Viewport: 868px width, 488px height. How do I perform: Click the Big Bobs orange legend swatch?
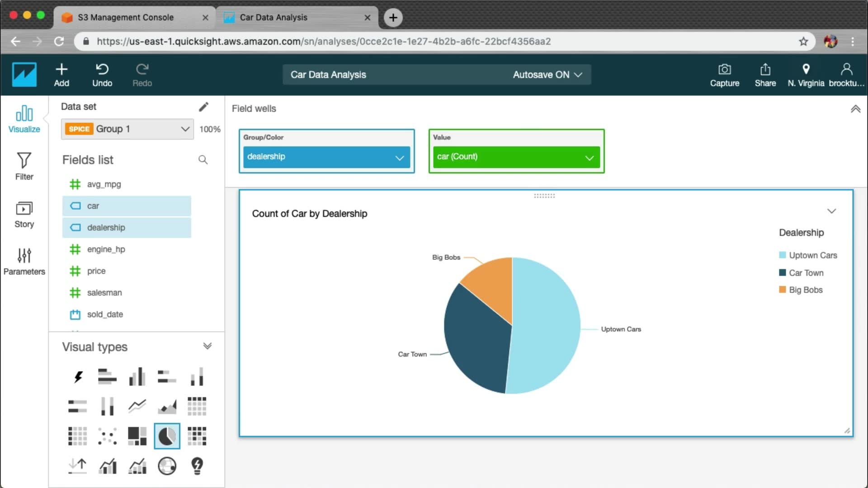[x=783, y=290]
